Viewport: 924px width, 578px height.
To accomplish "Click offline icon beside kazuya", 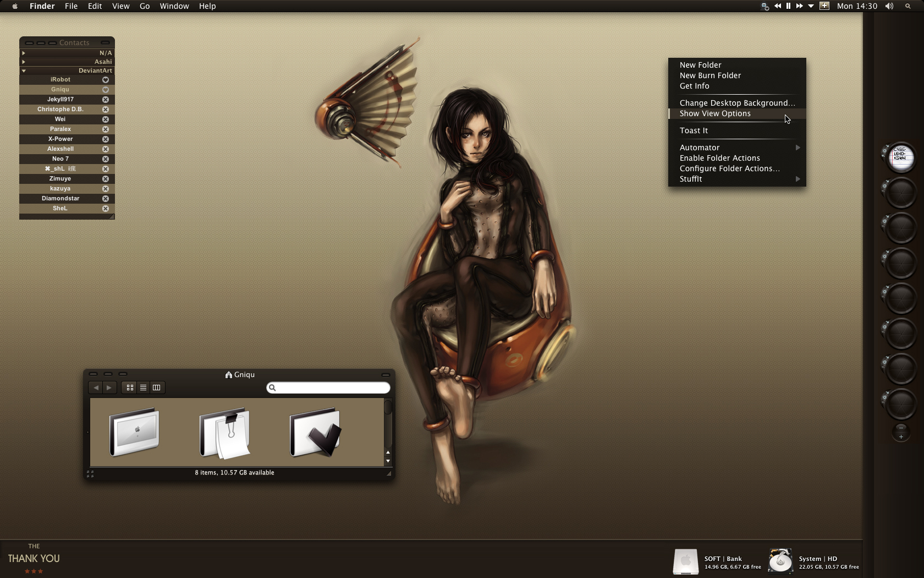I will (x=106, y=189).
